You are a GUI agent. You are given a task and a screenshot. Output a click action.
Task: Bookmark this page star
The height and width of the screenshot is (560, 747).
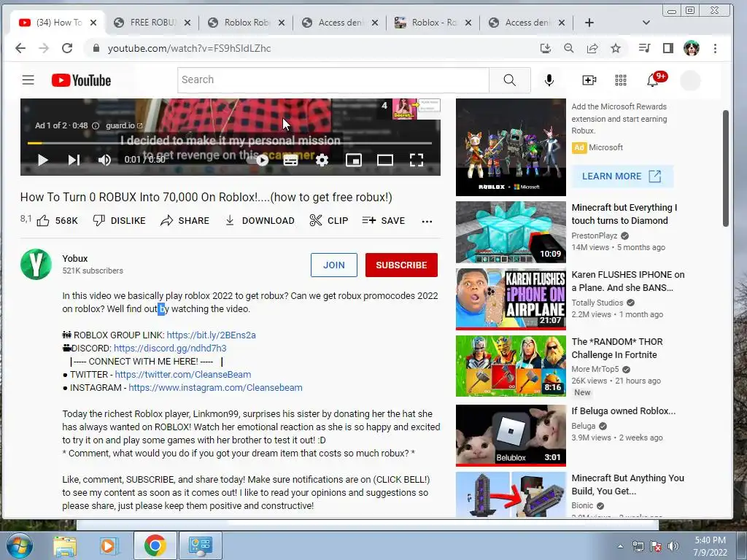(616, 48)
